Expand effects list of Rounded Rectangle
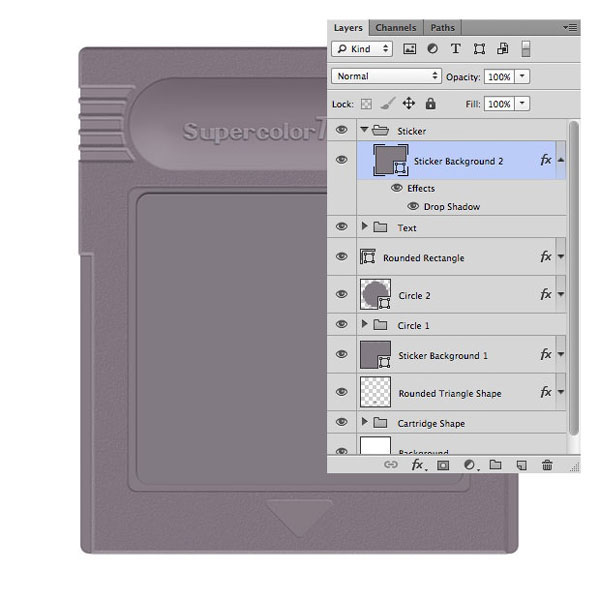600x600 pixels. 561,256
